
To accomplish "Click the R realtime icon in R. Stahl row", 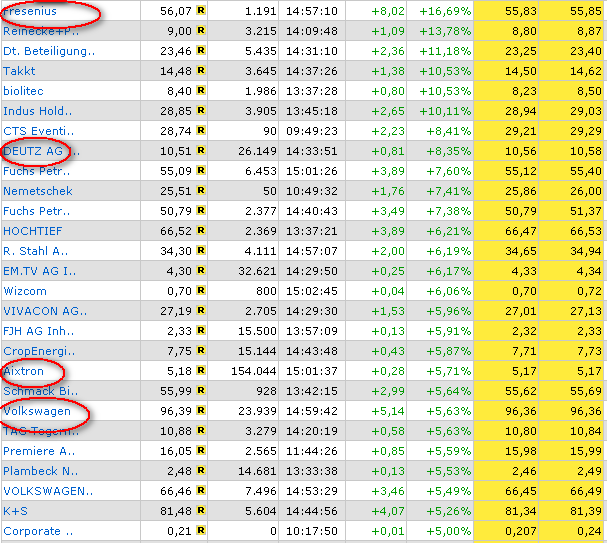I will (201, 250).
